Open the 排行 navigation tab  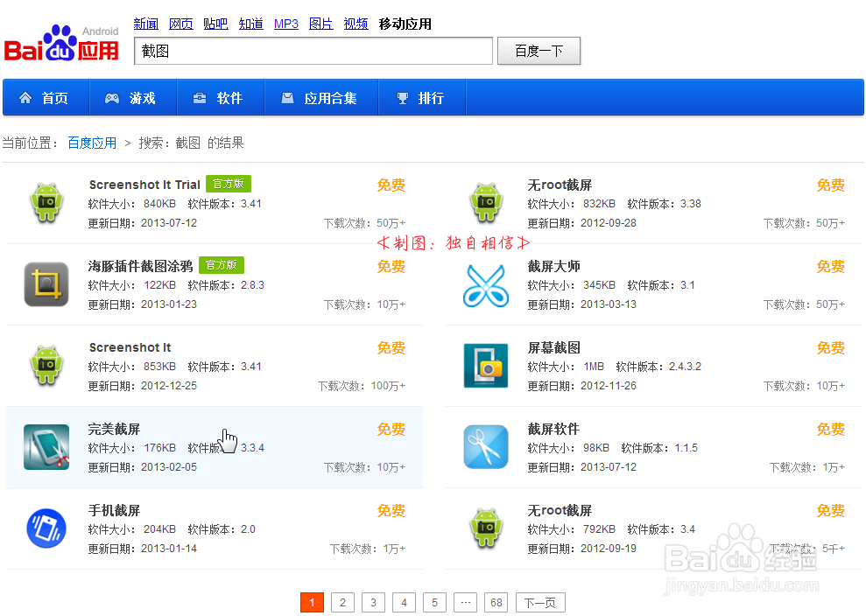pos(422,98)
